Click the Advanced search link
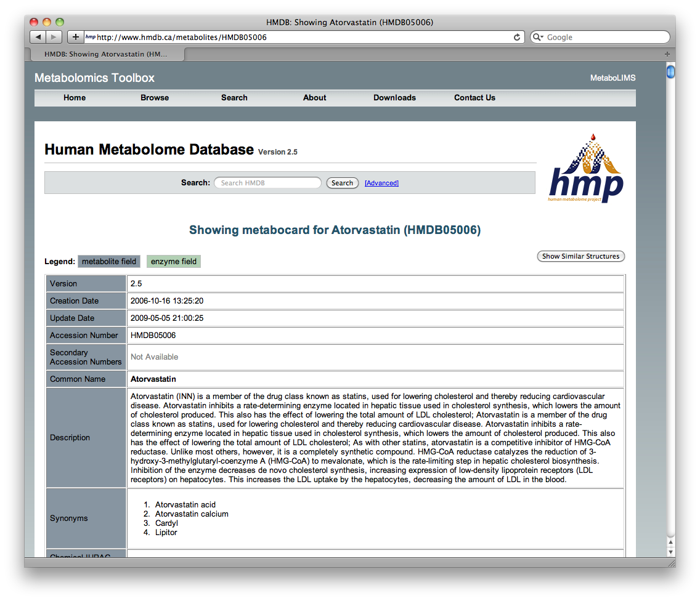Screen dimensions: 700x601 click(x=381, y=183)
